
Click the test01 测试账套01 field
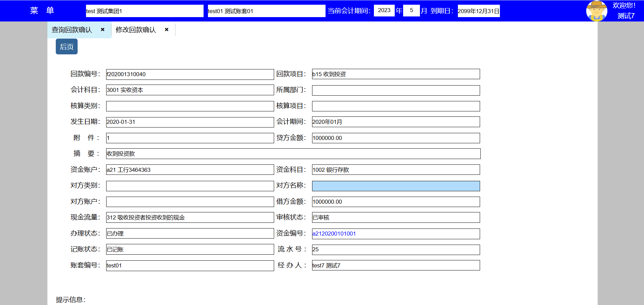point(266,11)
